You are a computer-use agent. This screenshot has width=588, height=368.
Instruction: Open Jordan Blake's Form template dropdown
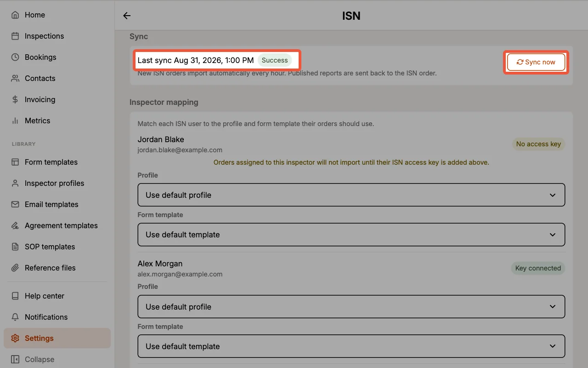(351, 235)
